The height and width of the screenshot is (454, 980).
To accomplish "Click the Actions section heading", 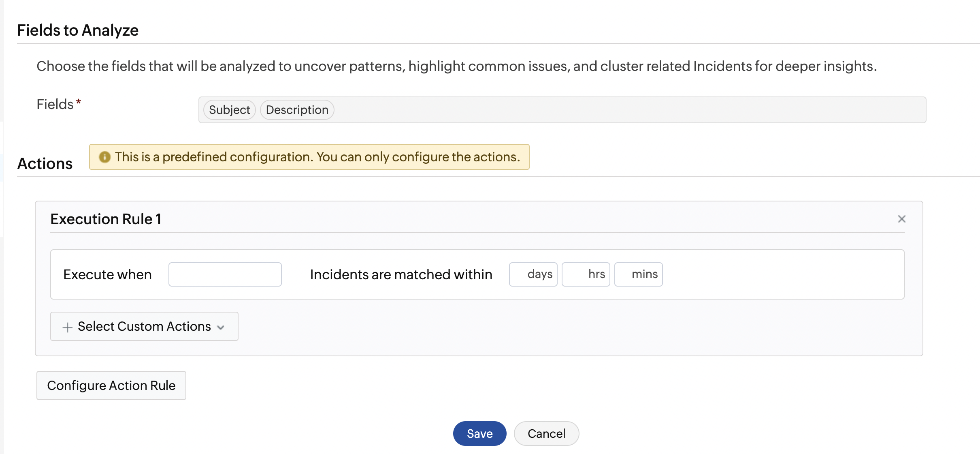I will (x=45, y=163).
